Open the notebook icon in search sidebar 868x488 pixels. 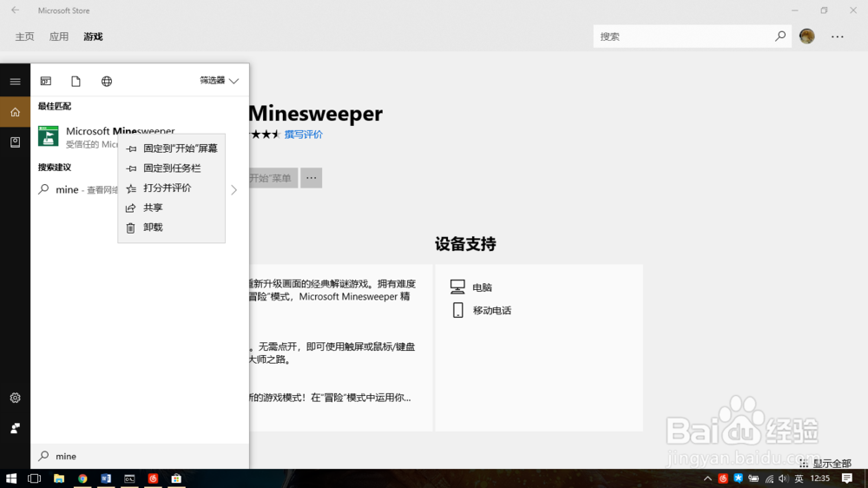15,142
